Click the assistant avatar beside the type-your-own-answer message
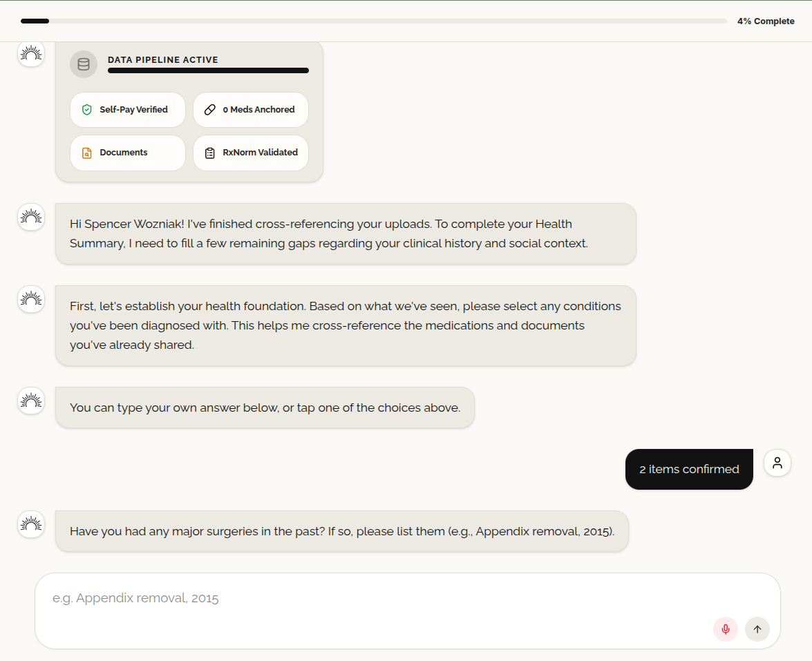Viewport: 812px width, 661px height. click(x=31, y=401)
